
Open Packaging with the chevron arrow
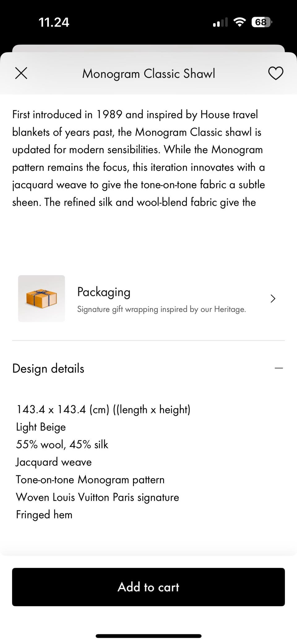pos(273,299)
